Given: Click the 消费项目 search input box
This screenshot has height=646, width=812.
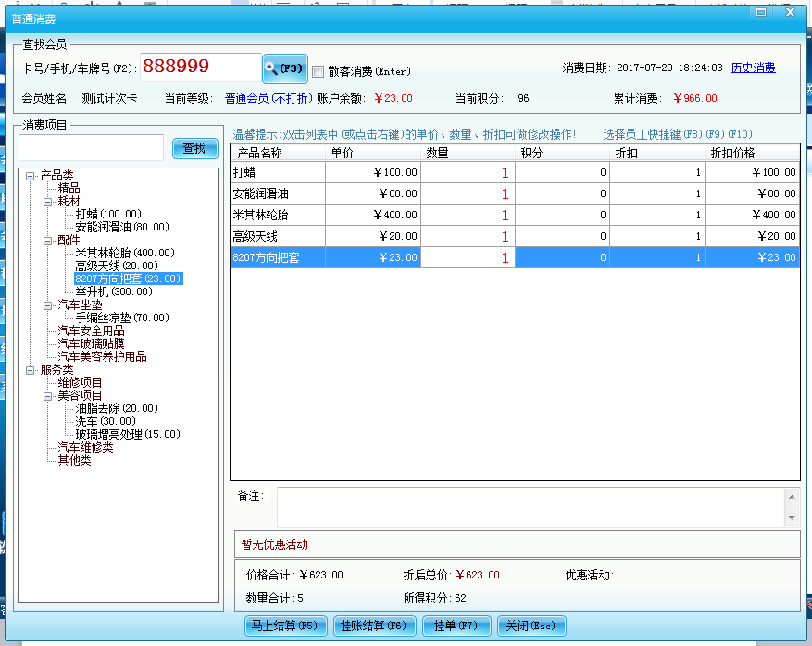Looking at the screenshot, I should (91, 147).
